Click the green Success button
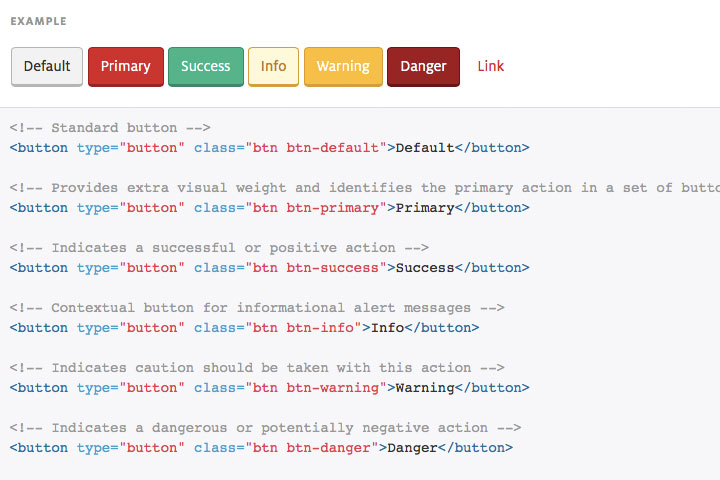Screen dimensions: 720x480 tap(206, 67)
